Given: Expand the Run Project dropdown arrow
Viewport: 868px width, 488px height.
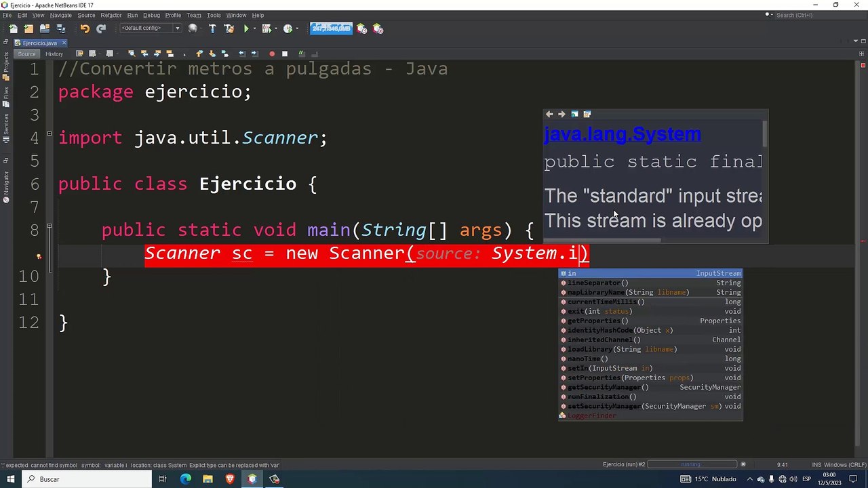Looking at the screenshot, I should (255, 29).
